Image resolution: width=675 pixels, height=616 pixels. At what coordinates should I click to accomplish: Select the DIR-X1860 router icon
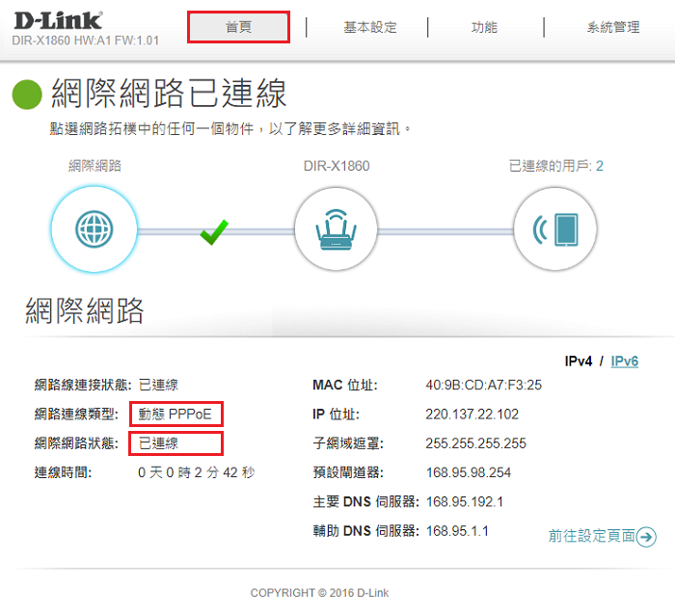click(336, 228)
